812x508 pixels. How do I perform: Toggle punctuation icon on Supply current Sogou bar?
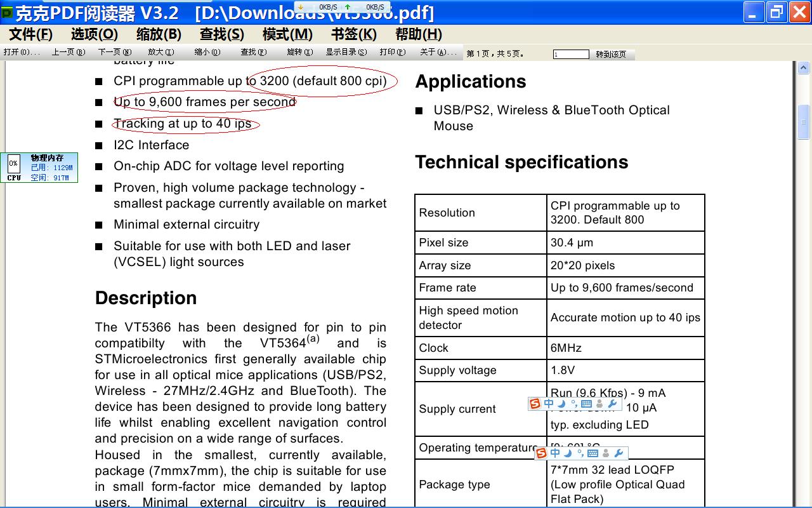click(x=573, y=404)
